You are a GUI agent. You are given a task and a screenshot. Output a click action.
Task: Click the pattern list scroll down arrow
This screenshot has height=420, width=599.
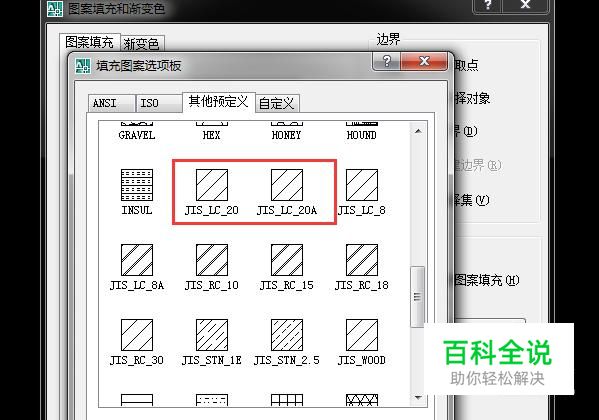[418, 398]
